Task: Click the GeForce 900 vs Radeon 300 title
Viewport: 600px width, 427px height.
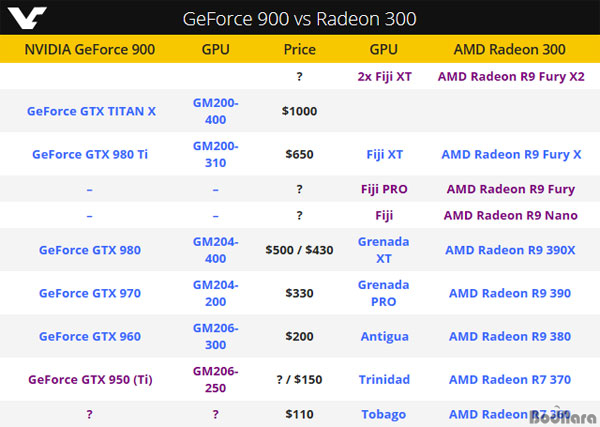Action: point(300,19)
